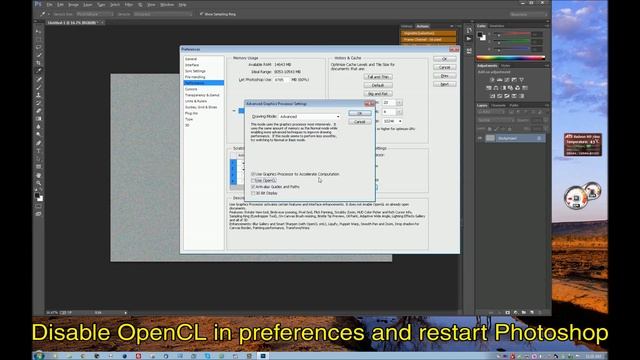Screen dimensions: 640x360
Task: Toggle Anti-alias Guides and Paths checkbox
Action: (253, 187)
